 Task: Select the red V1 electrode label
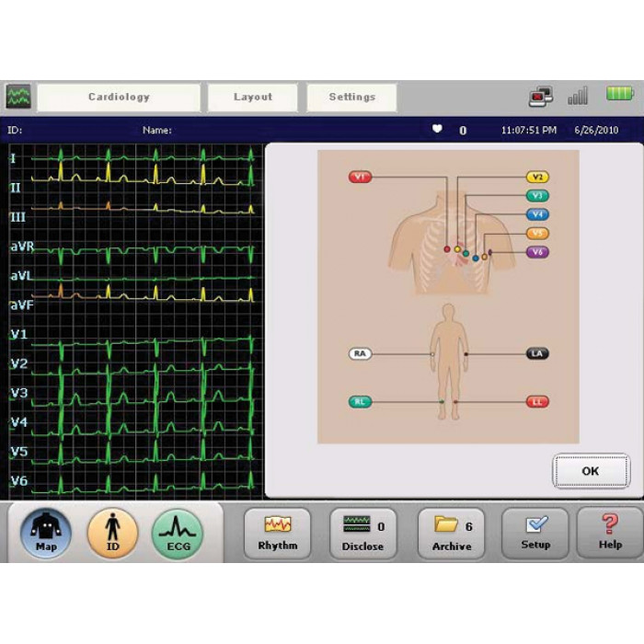point(360,177)
